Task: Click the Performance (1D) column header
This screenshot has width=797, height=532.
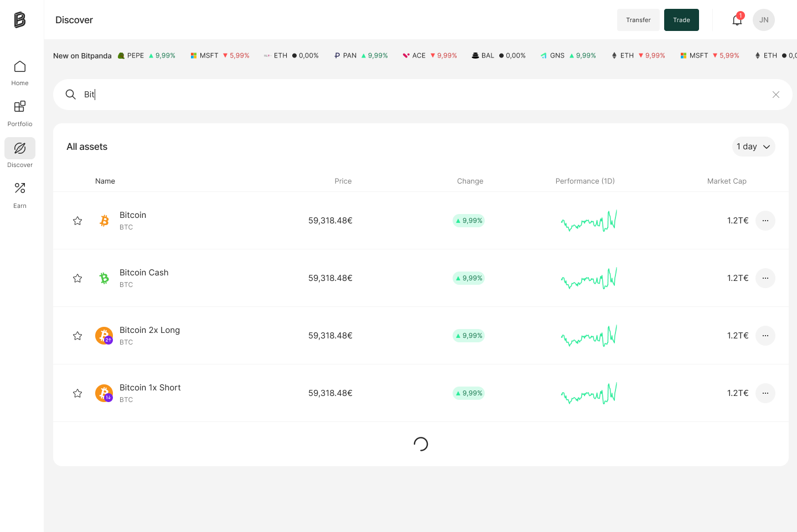Action: [x=585, y=181]
